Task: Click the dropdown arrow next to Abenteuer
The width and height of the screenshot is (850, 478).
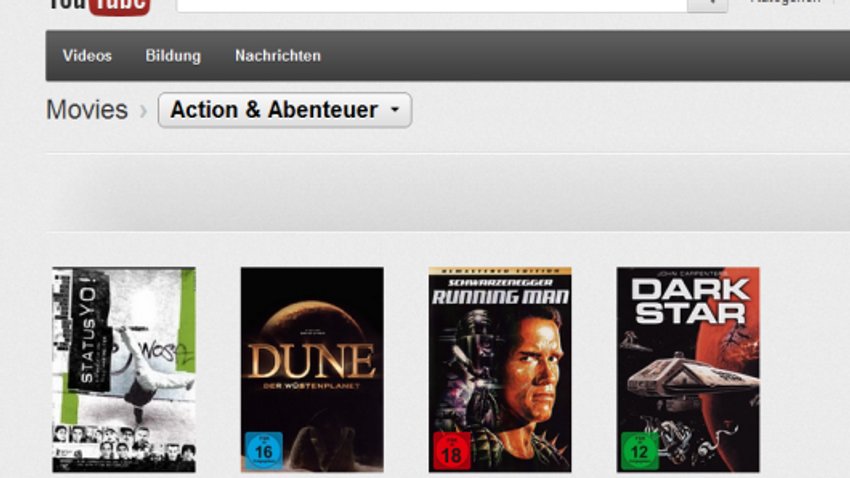Action: (x=395, y=110)
